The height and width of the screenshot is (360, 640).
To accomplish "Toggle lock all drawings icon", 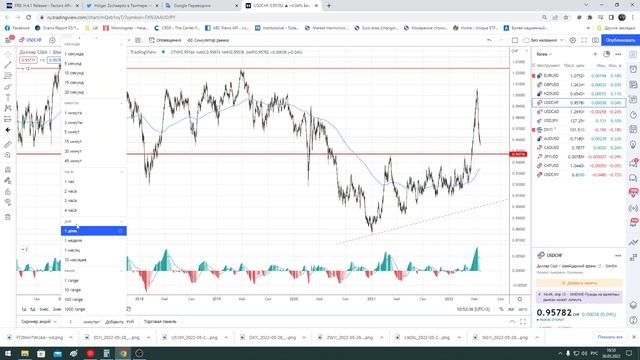I will (8, 191).
